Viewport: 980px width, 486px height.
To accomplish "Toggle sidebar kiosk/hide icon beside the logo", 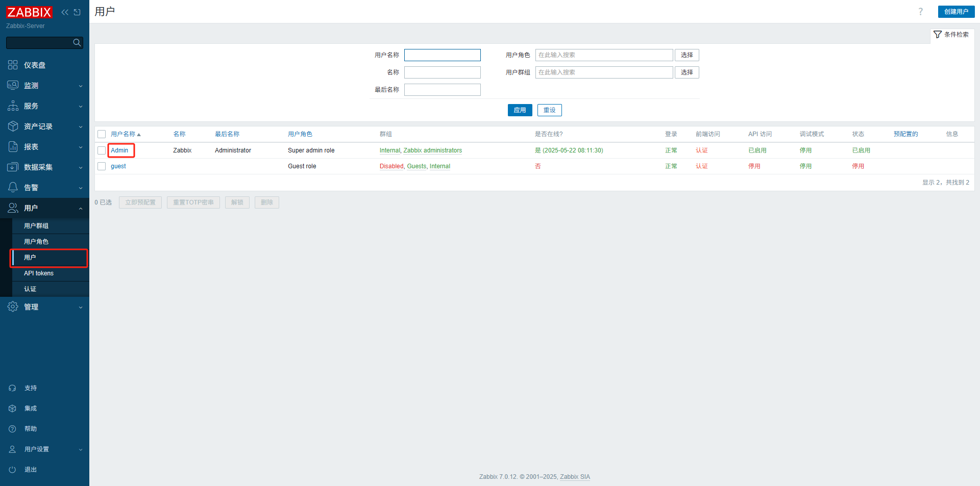I will click(77, 12).
